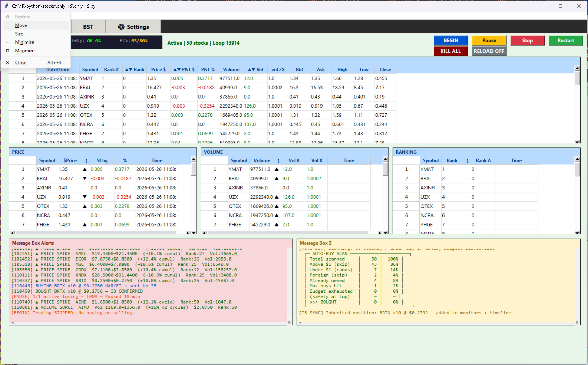Choose Minimize from the system menu
This screenshot has height=365, width=588.
point(36,42)
